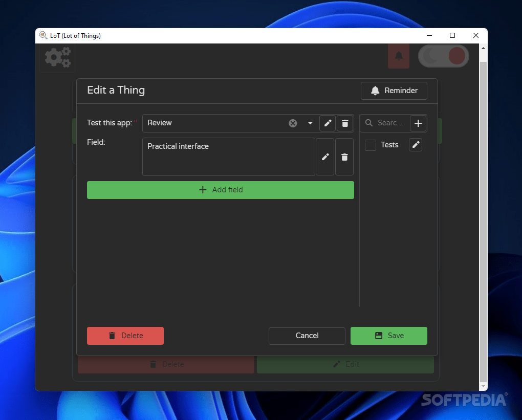
Task: Click the "Test this app:" label
Action: click(110, 123)
